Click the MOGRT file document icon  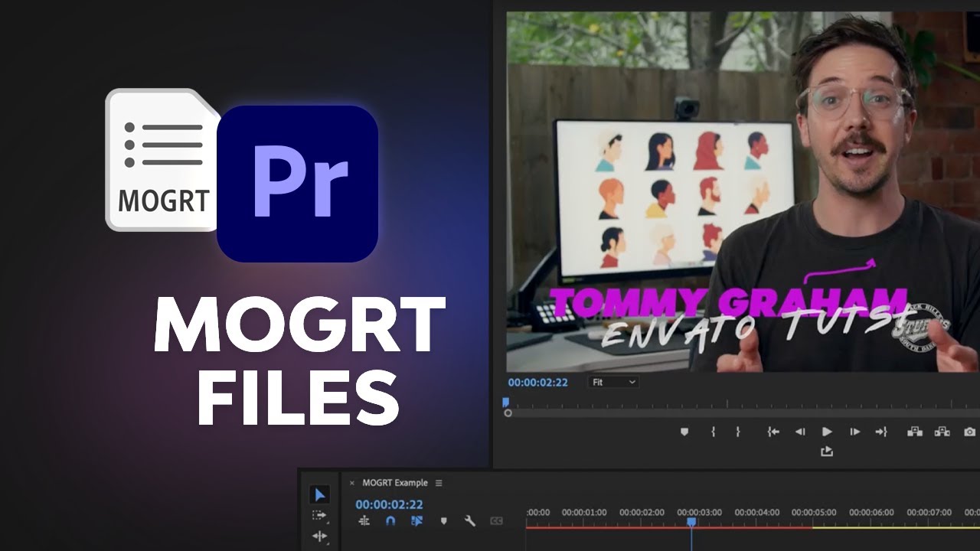pyautogui.click(x=163, y=160)
